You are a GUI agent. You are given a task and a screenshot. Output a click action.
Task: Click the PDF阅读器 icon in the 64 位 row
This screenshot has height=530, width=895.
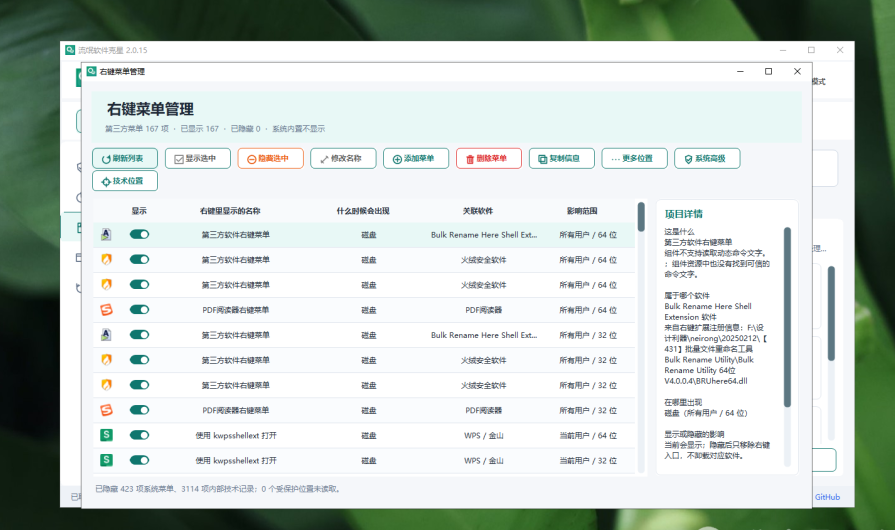106,310
